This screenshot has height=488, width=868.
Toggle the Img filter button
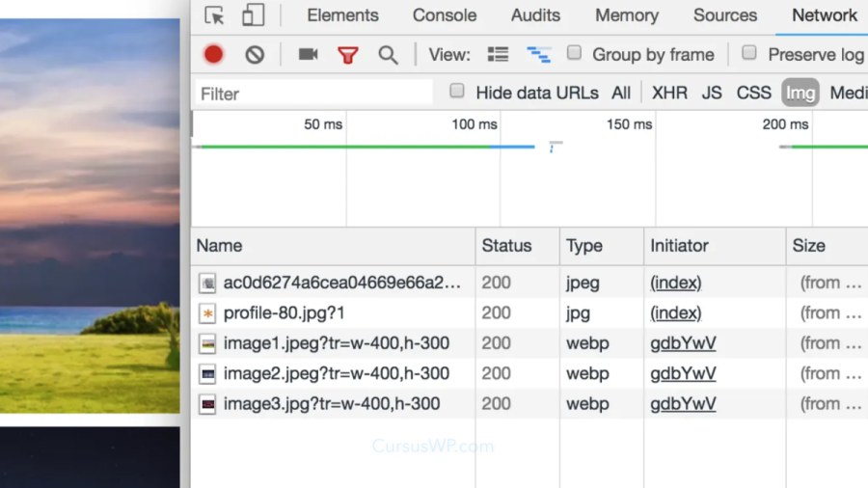[x=800, y=93]
